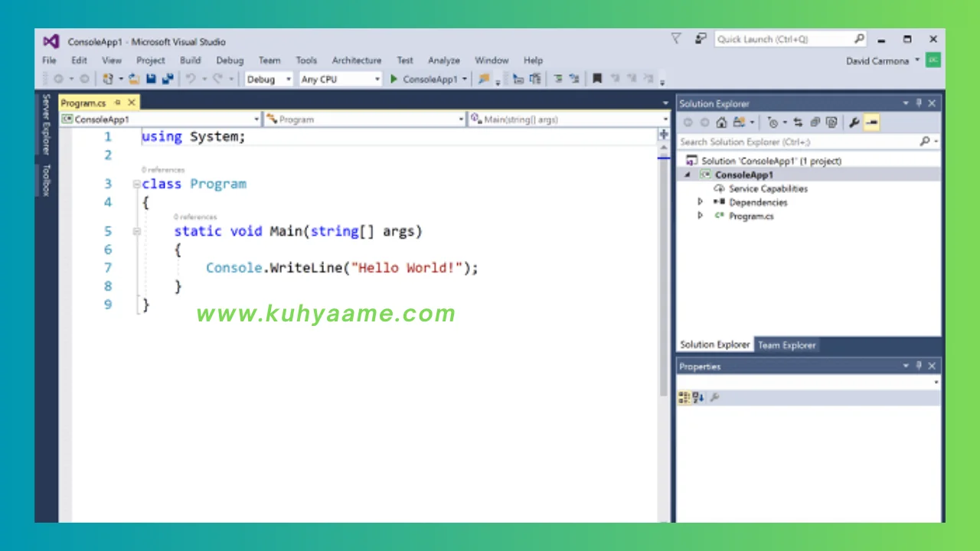Click the Navigate Forward toolbar icon

(84, 79)
